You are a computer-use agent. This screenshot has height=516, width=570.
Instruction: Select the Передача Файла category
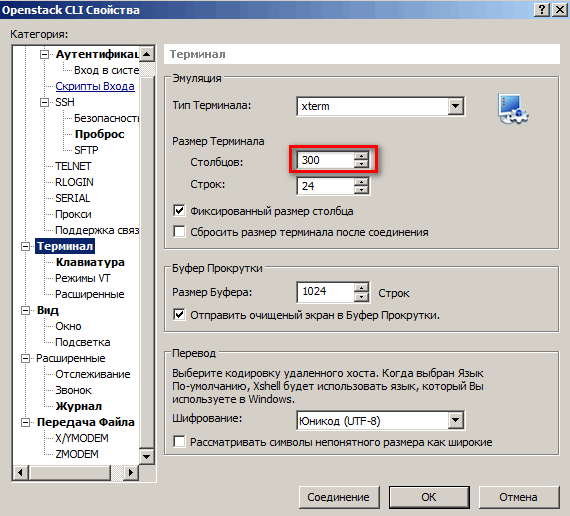coord(86,422)
